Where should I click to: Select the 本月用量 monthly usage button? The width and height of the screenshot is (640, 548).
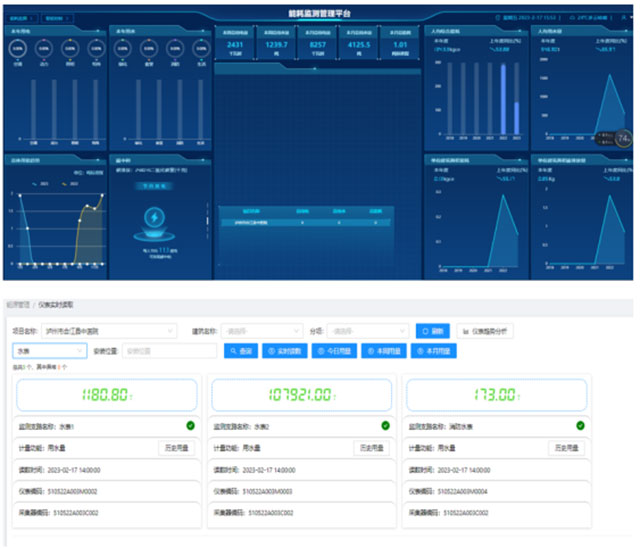pos(433,351)
